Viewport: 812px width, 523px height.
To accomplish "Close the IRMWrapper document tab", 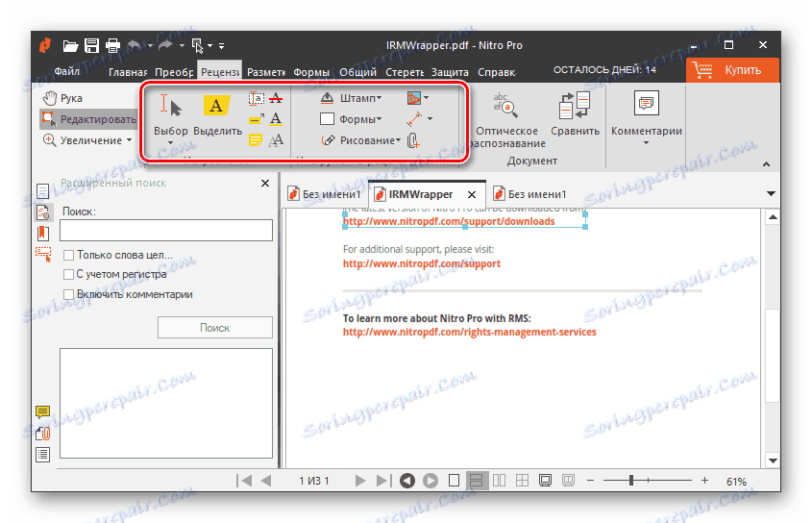I will [472, 195].
